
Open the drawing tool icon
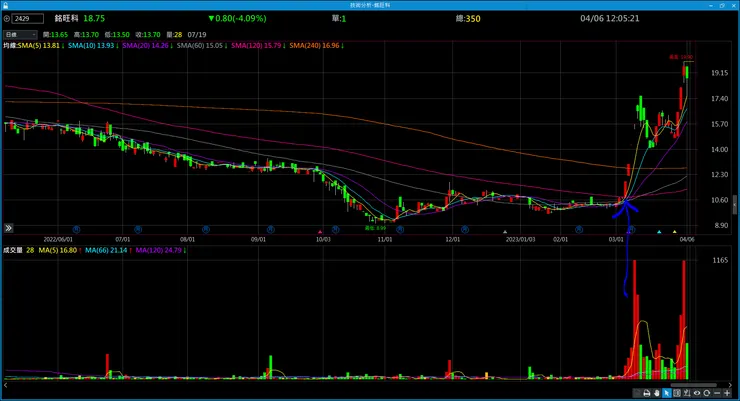pyautogui.click(x=687, y=393)
